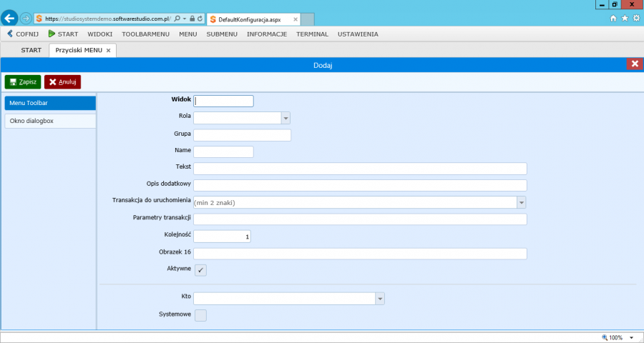Click the Opis dodatkowy input field
The image size is (644, 343).
(x=360, y=186)
